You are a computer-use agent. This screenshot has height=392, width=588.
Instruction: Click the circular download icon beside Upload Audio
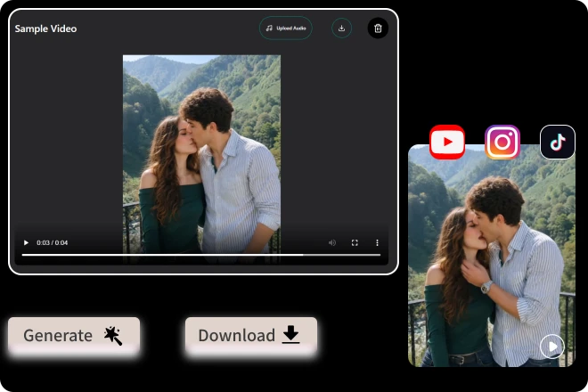(341, 29)
